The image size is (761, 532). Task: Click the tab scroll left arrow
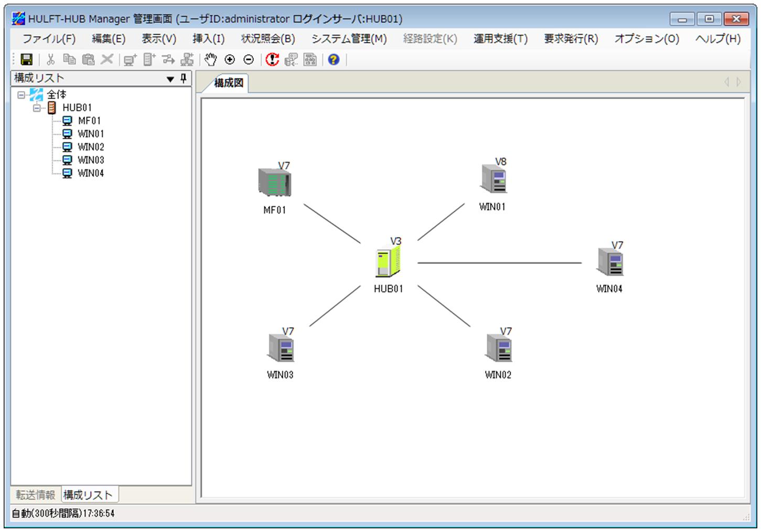coord(726,82)
